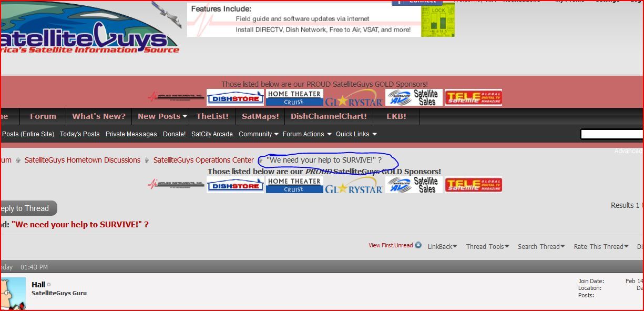The height and width of the screenshot is (311, 644).
Task: Open the DishChannelChart! tab
Action: (329, 116)
